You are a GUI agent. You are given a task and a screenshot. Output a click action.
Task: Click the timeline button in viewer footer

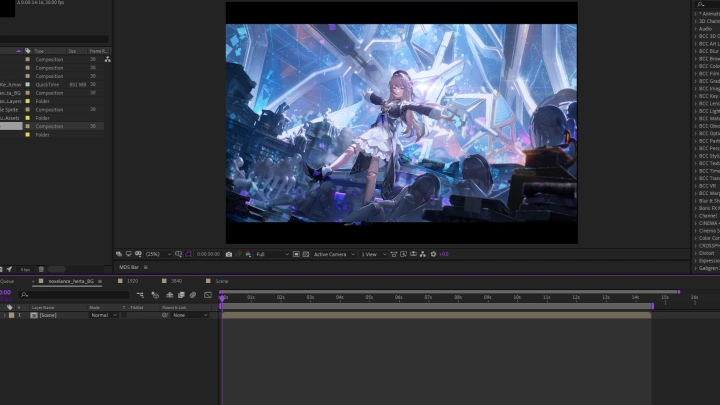point(413,254)
